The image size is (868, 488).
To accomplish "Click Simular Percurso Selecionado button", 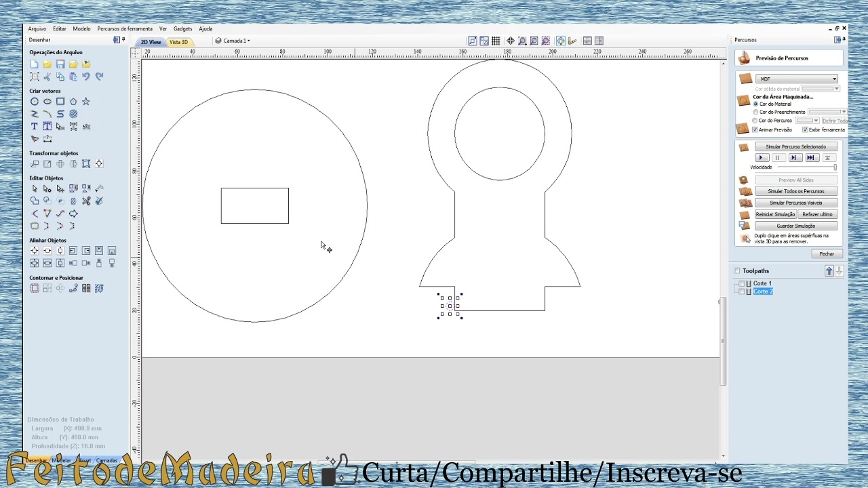I will (796, 146).
